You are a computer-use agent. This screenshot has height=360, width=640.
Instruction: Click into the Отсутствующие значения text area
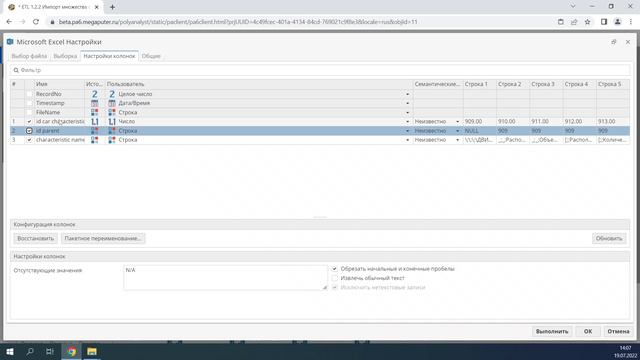[225, 278]
